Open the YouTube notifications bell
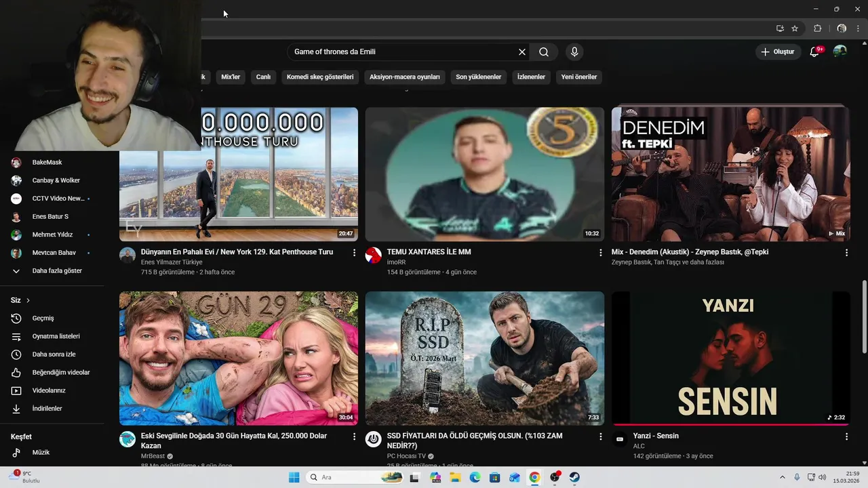This screenshot has height=488, width=868. pyautogui.click(x=815, y=52)
